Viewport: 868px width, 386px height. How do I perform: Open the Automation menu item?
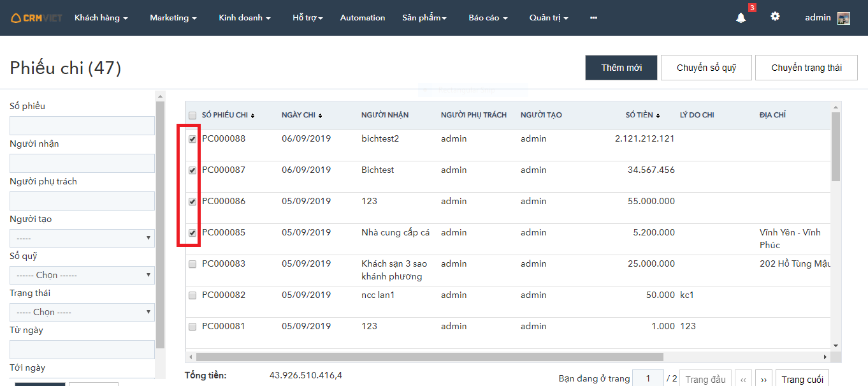point(363,18)
